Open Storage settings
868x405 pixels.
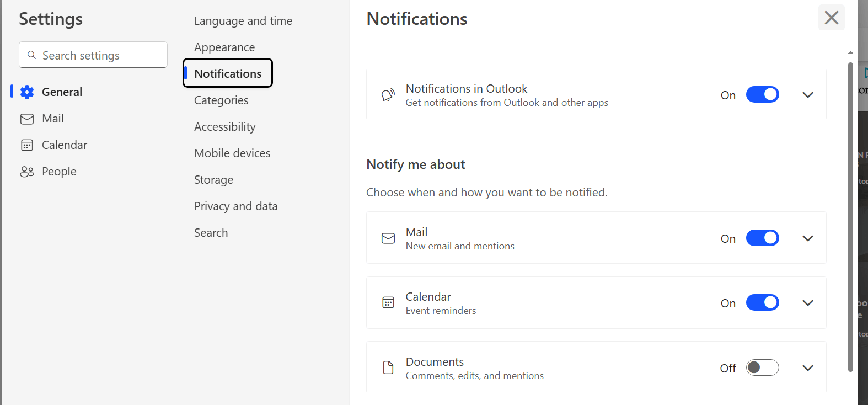[213, 180]
